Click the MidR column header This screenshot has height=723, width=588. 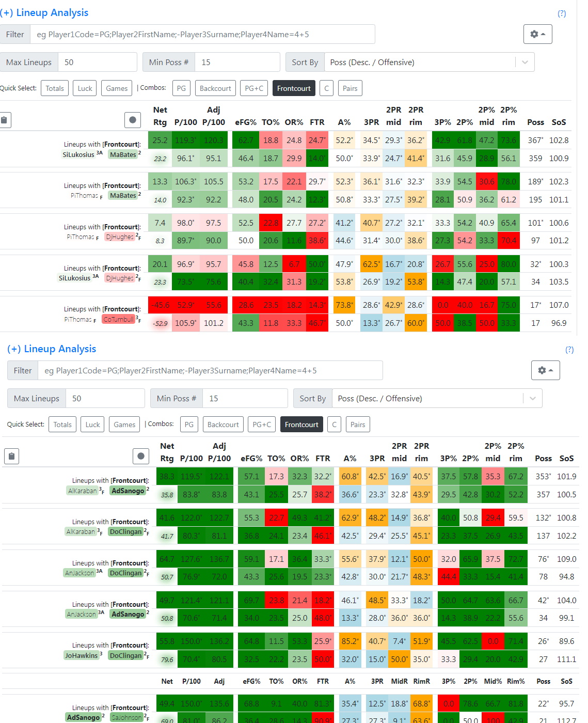[400, 682]
